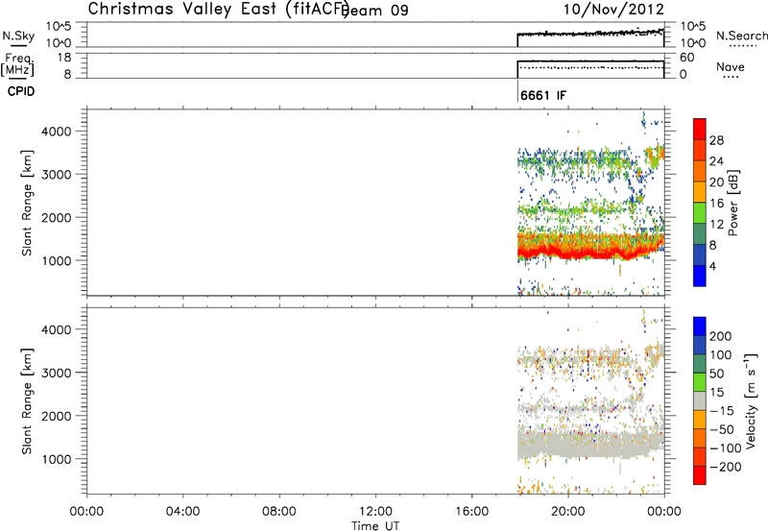
Task: Click the 6661 IF program ID text
Action: 543,95
